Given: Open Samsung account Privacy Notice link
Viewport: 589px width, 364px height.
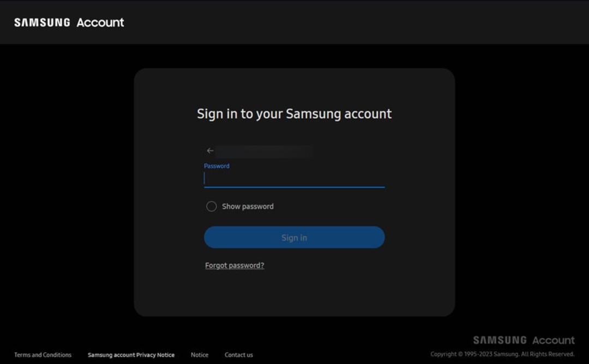Looking at the screenshot, I should [131, 355].
